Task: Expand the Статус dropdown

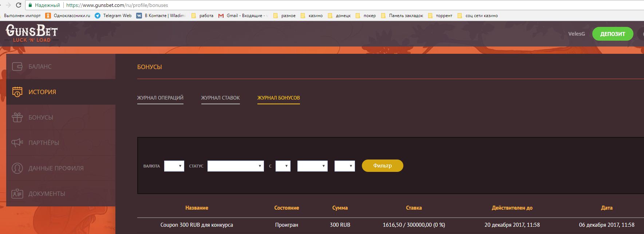Action: pos(236,166)
